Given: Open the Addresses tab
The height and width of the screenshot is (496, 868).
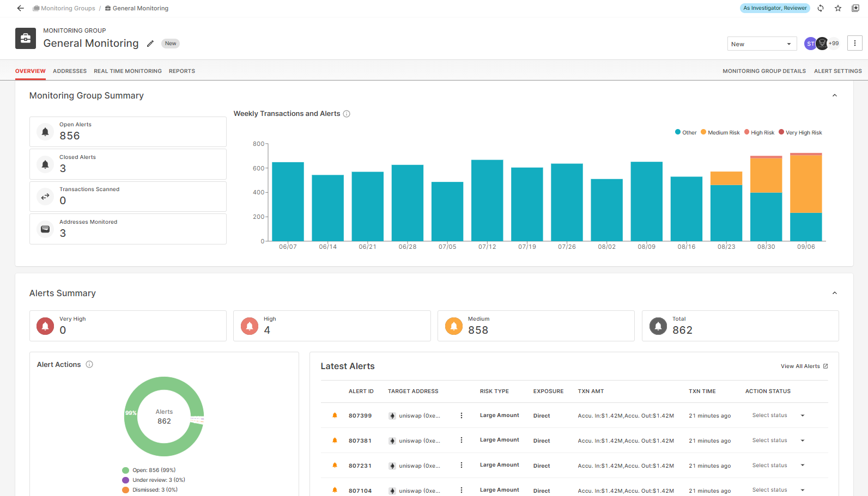Looking at the screenshot, I should (x=70, y=71).
